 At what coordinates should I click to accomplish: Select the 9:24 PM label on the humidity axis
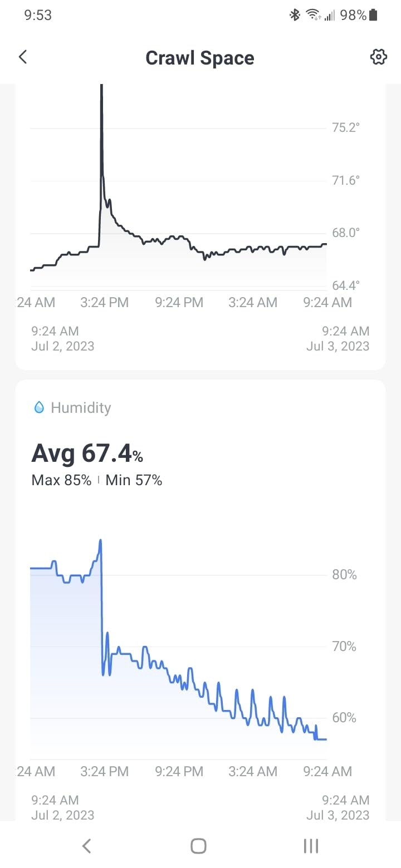click(x=179, y=771)
